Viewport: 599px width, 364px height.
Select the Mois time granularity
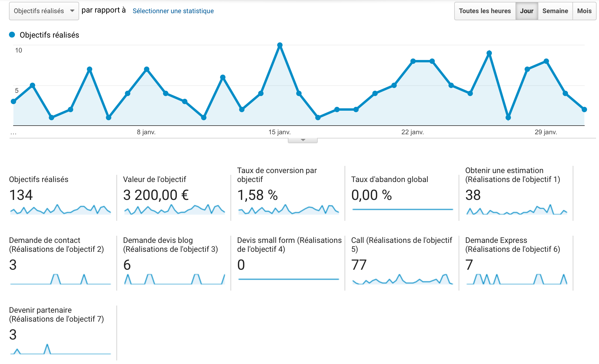(584, 11)
